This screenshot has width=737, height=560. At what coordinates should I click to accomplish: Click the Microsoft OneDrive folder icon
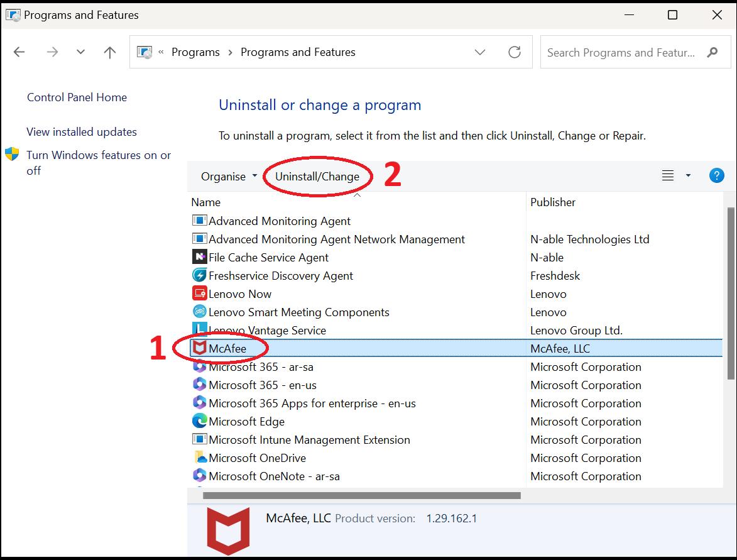[200, 458]
